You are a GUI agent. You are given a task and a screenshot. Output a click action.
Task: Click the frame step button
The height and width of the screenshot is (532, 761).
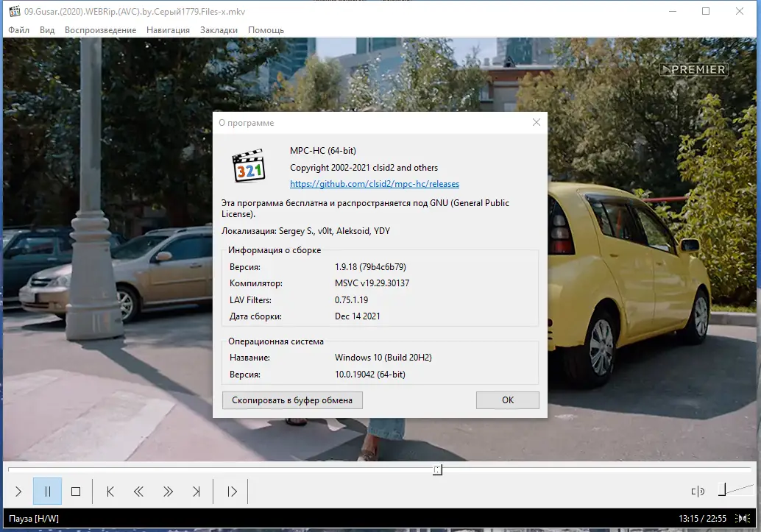pos(232,492)
